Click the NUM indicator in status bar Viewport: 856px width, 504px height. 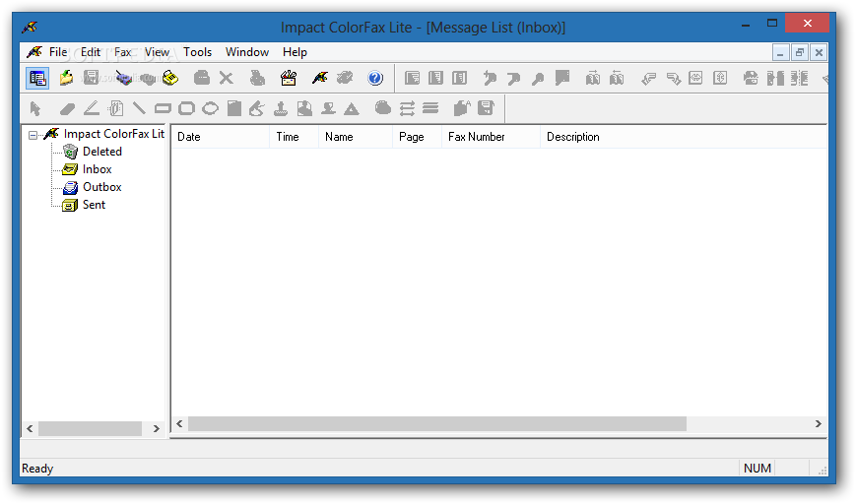coord(757,469)
